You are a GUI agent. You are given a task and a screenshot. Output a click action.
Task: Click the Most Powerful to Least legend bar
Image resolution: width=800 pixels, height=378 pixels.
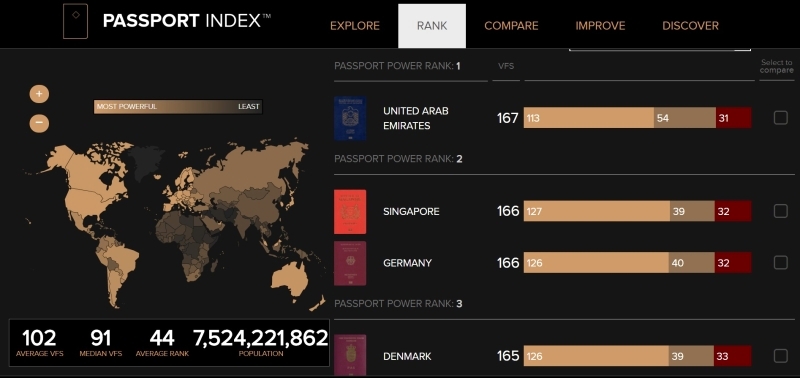178,107
